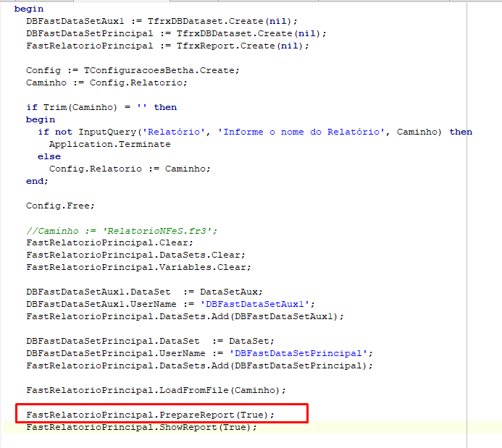Place cursor on TConfiguracoesBetha.Create line
502x448 pixels.
pos(133,70)
